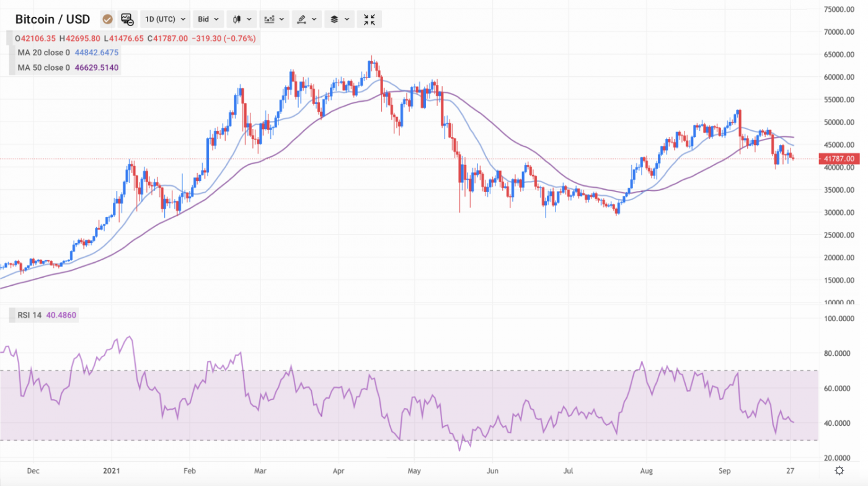The width and height of the screenshot is (868, 486).
Task: Click the Bitcoin / USD symbol title
Action: pyautogui.click(x=53, y=19)
